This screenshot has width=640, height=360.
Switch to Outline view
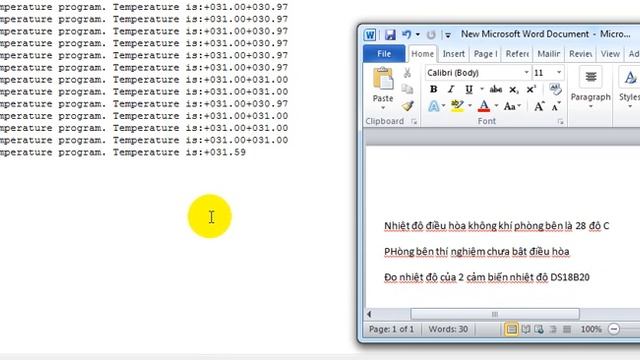553,329
